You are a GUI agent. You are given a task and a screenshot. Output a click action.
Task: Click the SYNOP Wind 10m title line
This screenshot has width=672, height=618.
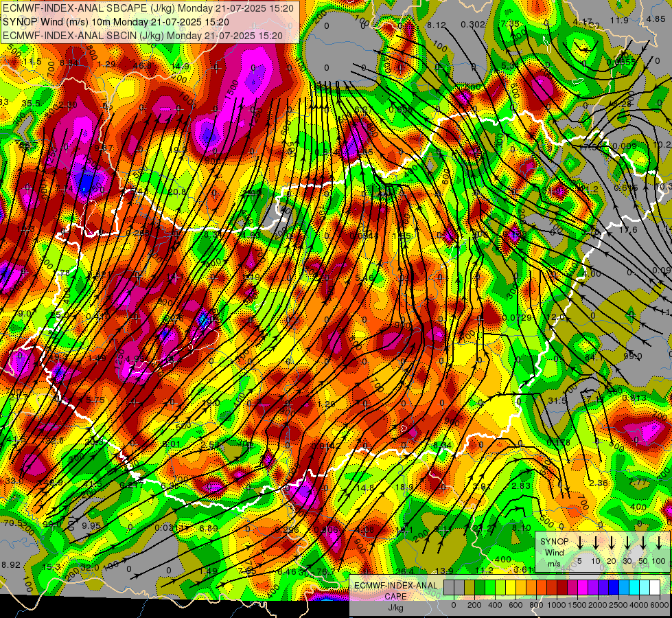[116, 22]
